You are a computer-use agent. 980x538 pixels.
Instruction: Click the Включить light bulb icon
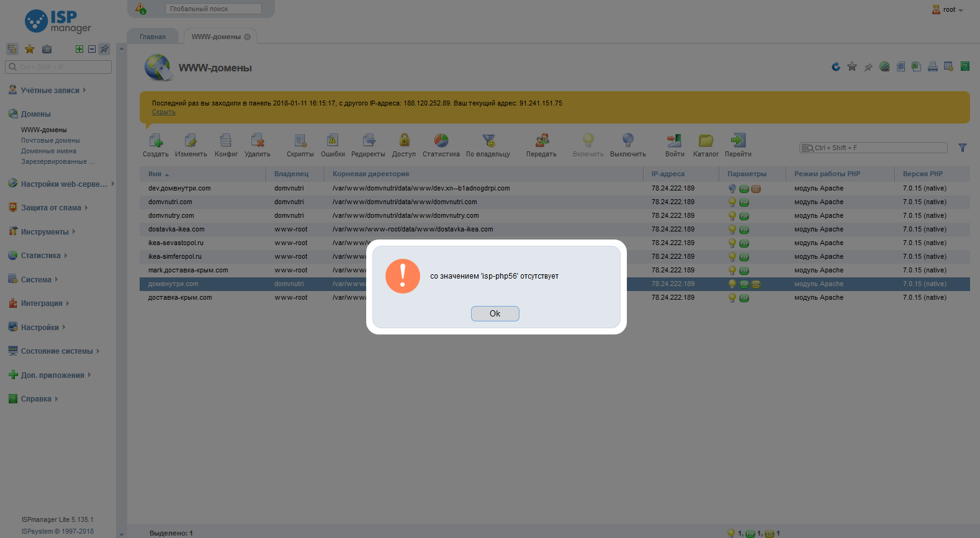click(588, 140)
